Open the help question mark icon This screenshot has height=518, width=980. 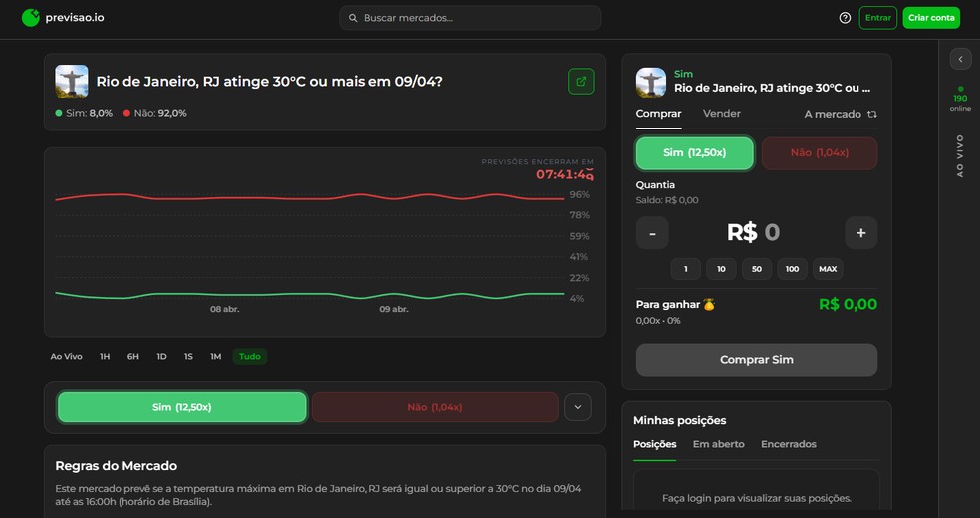pos(845,18)
